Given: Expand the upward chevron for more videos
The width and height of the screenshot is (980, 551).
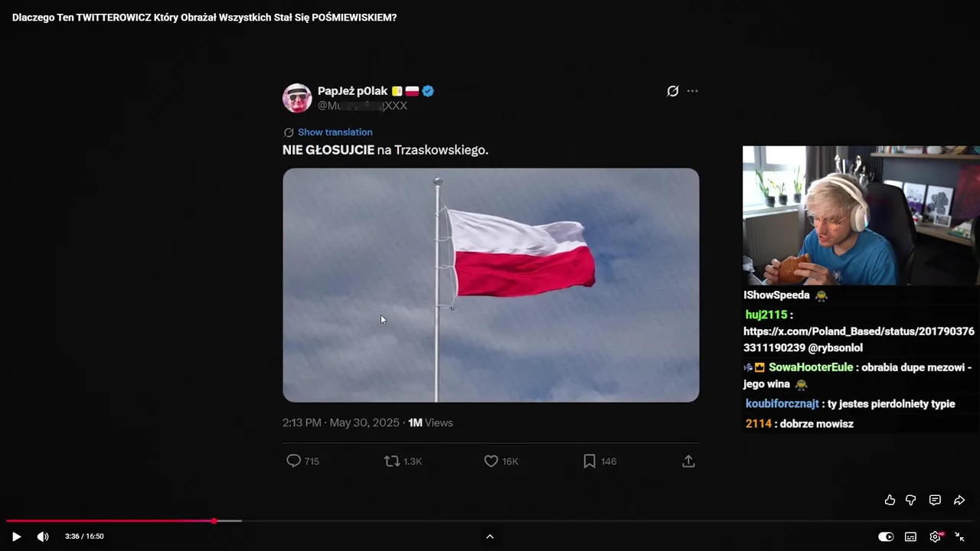Looking at the screenshot, I should [x=490, y=536].
